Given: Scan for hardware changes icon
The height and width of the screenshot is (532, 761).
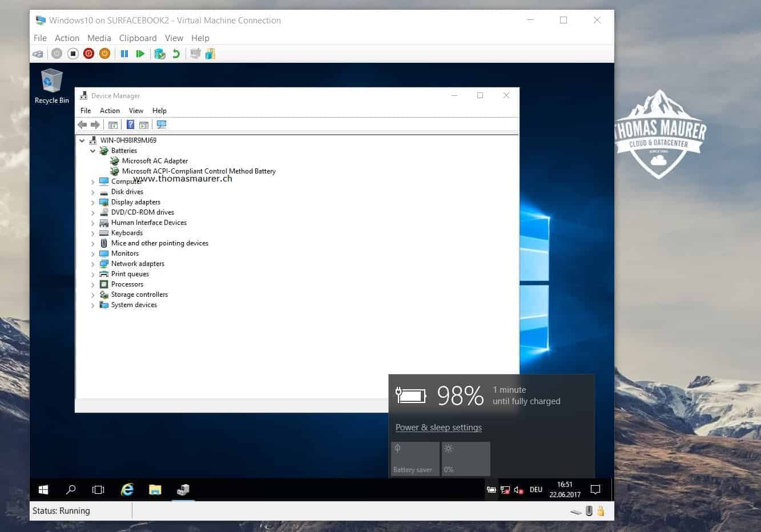Looking at the screenshot, I should pyautogui.click(x=162, y=124).
